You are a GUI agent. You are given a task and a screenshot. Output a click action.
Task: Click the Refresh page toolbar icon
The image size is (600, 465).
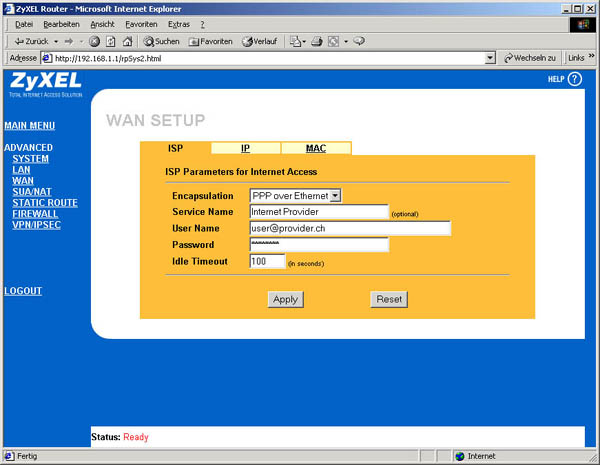pos(111,41)
